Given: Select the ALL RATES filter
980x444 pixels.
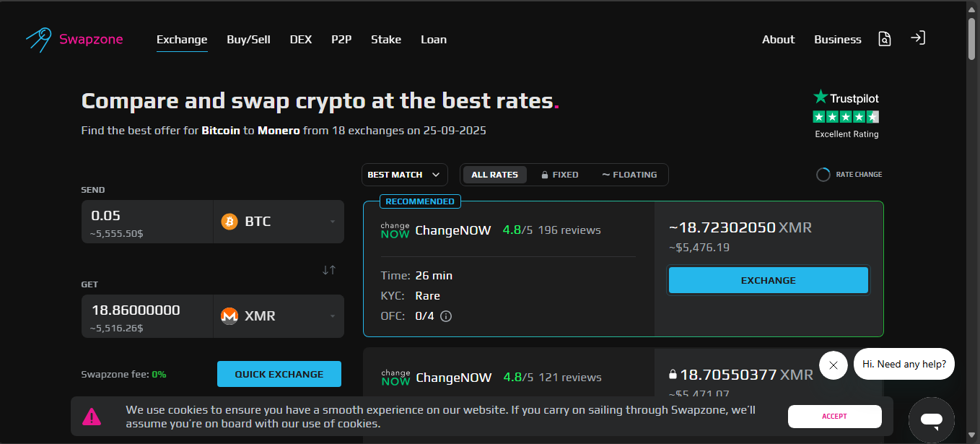Looking at the screenshot, I should [494, 175].
